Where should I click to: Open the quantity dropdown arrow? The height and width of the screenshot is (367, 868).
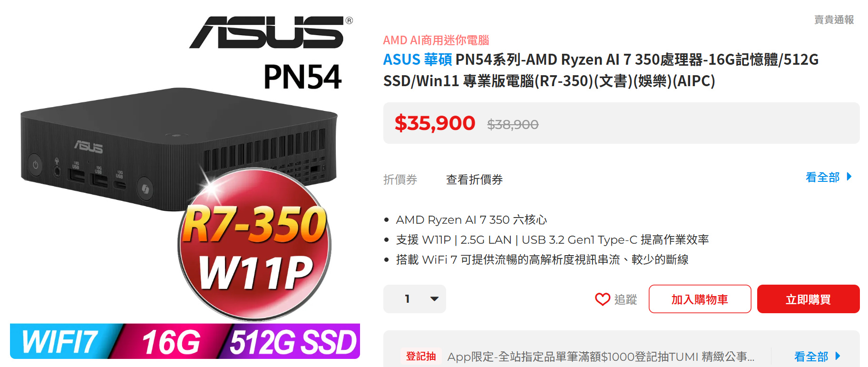(x=434, y=299)
